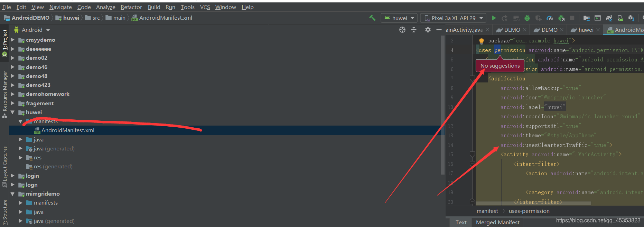Collapse the mimgridemo module arrow
The width and height of the screenshot is (644, 227).
(13, 194)
